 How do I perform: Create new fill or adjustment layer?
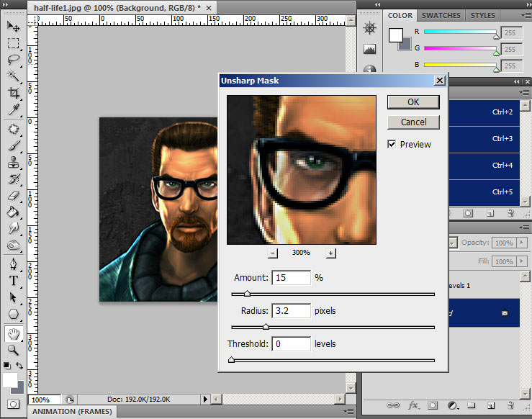click(x=452, y=405)
